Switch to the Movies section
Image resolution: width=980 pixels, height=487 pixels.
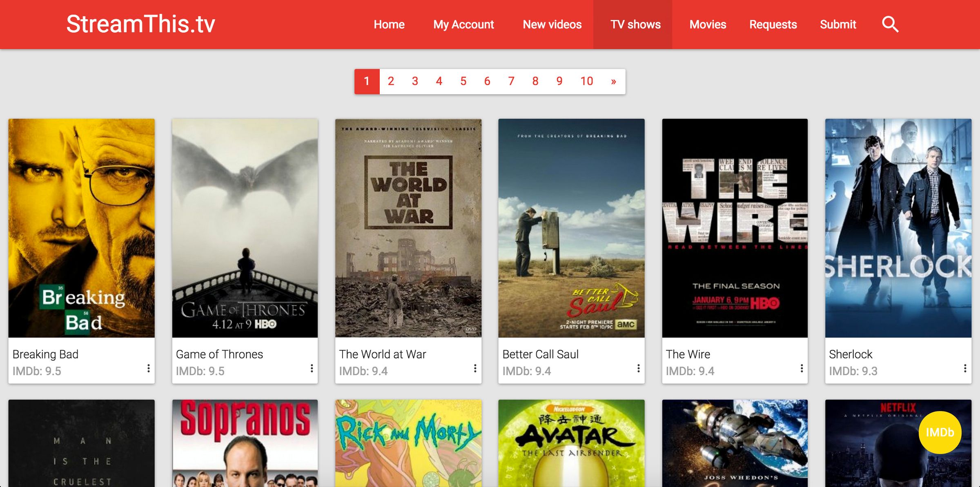[x=708, y=24]
